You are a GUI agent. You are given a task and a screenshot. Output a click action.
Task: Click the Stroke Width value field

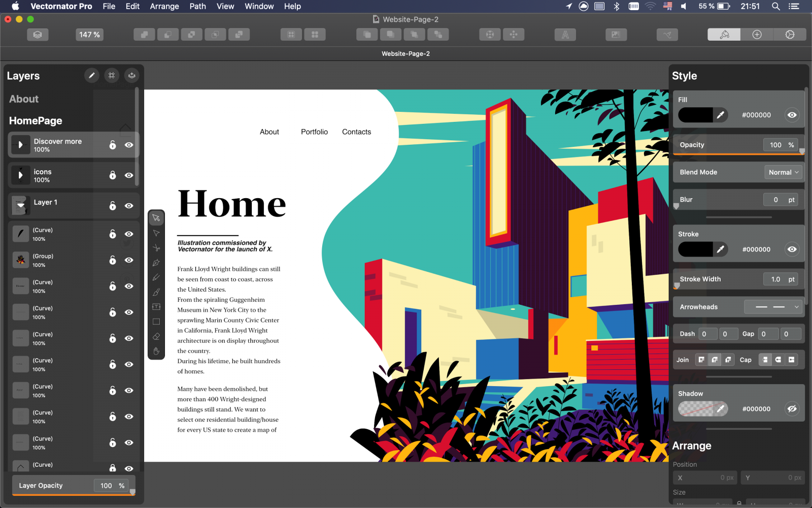774,279
